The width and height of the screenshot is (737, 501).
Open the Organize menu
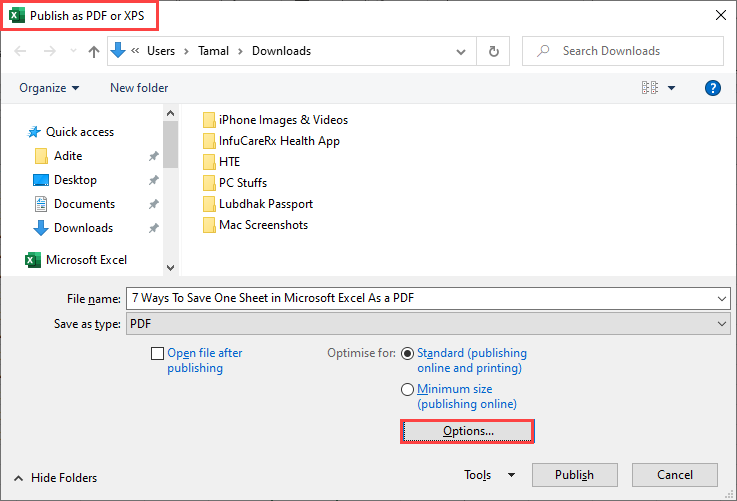tap(49, 88)
